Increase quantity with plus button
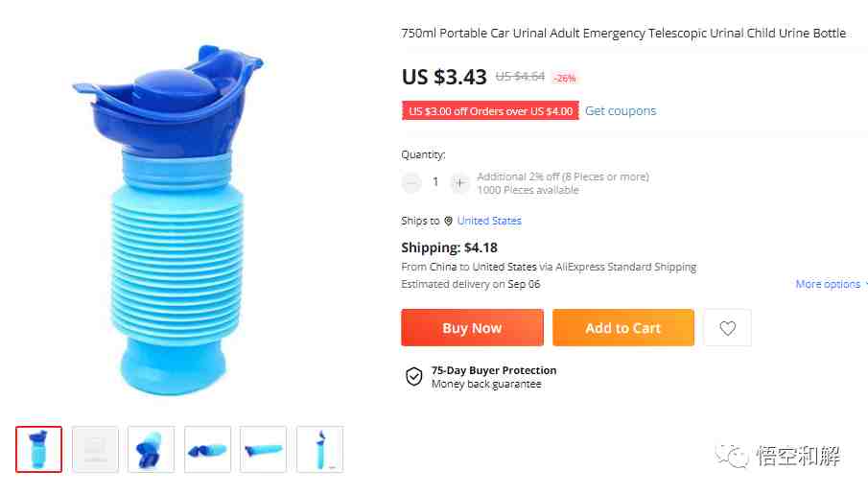This screenshot has width=868, height=494. pyautogui.click(x=459, y=182)
